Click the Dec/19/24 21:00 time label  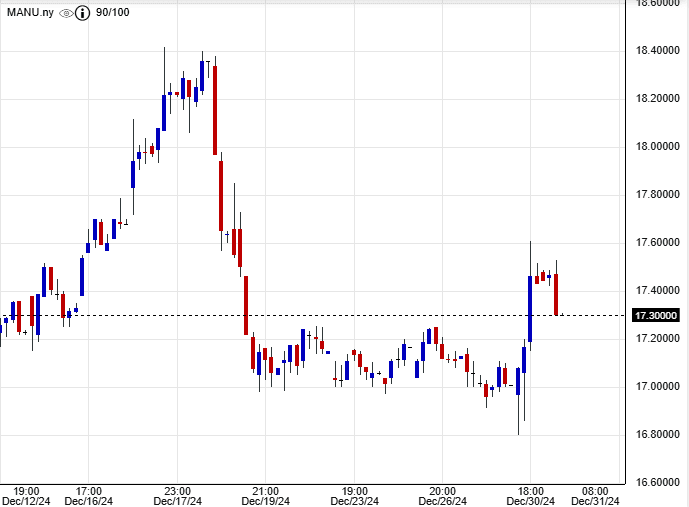click(x=266, y=496)
